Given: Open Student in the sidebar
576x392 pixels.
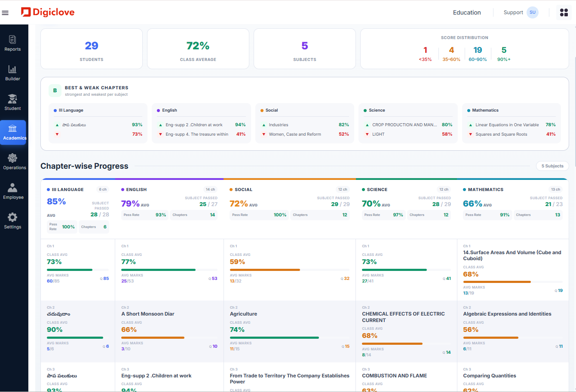Looking at the screenshot, I should coord(12,103).
